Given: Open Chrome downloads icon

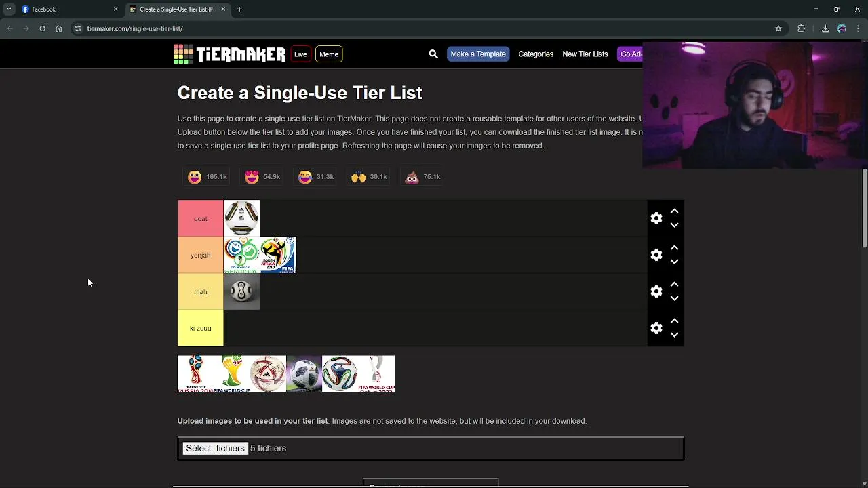Looking at the screenshot, I should [825, 28].
